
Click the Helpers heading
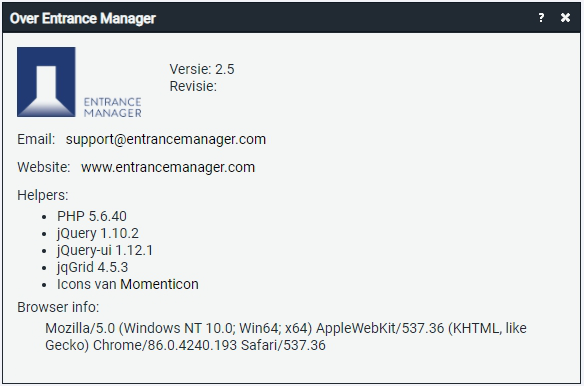pos(43,195)
